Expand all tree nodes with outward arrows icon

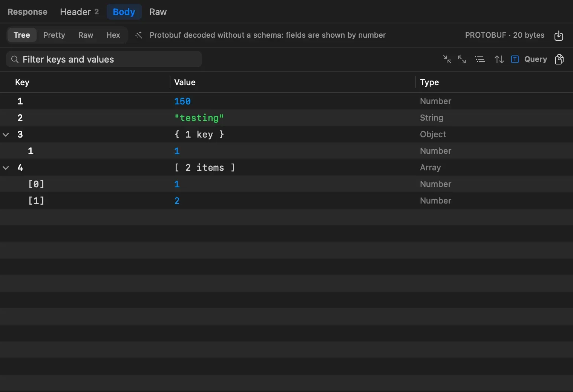[x=462, y=59]
